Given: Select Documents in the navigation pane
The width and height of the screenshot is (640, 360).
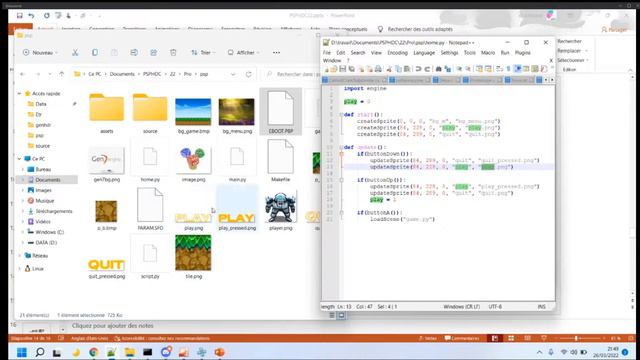Looking at the screenshot, I should point(47,180).
